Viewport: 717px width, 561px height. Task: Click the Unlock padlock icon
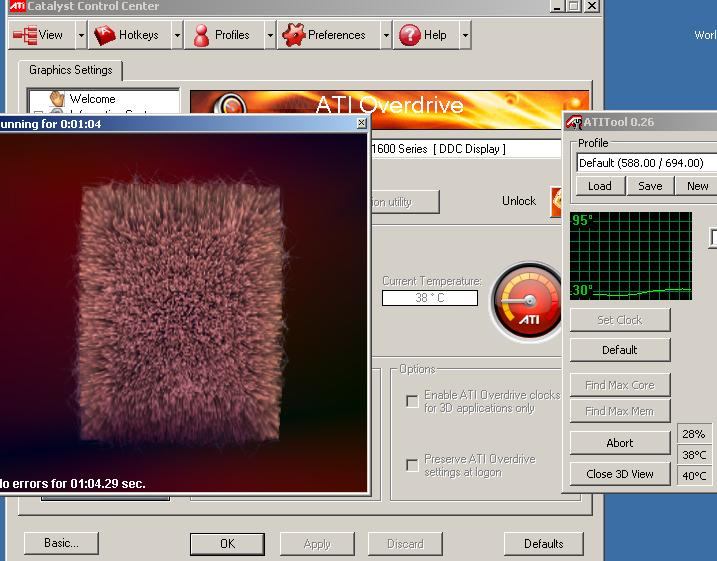[556, 202]
